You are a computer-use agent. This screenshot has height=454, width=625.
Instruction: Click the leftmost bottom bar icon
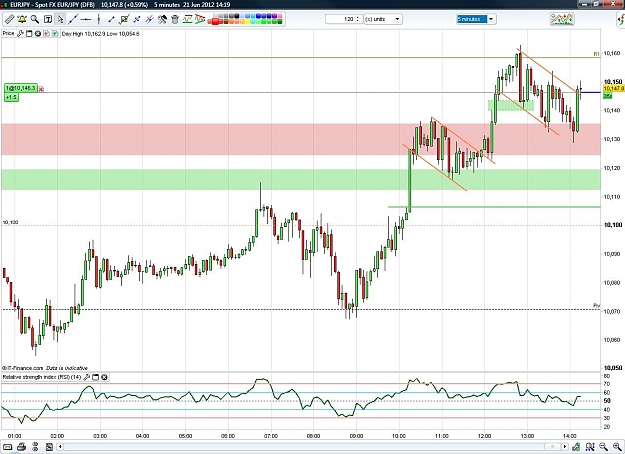pyautogui.click(x=8, y=447)
